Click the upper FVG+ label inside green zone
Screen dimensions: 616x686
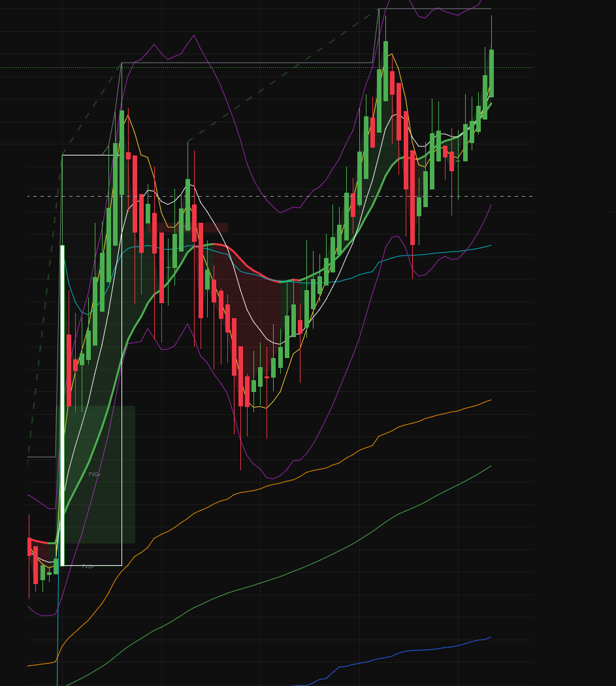pyautogui.click(x=94, y=474)
